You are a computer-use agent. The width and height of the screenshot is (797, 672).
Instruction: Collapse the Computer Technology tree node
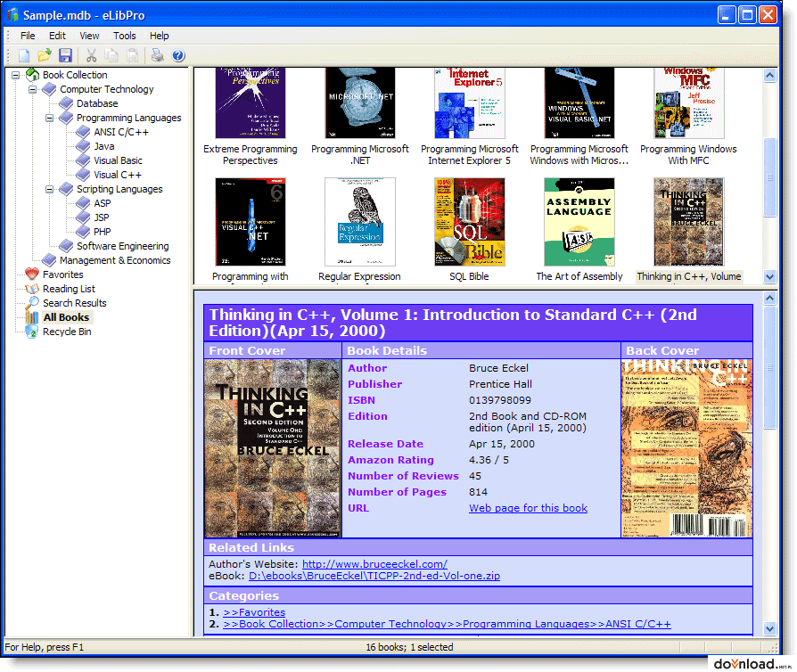[x=32, y=89]
